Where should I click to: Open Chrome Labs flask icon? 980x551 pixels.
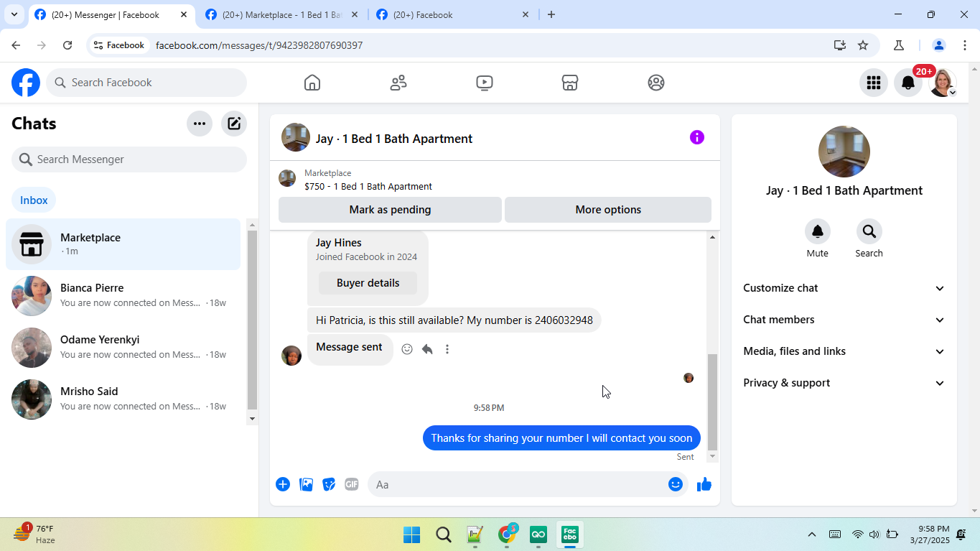pos(898,45)
